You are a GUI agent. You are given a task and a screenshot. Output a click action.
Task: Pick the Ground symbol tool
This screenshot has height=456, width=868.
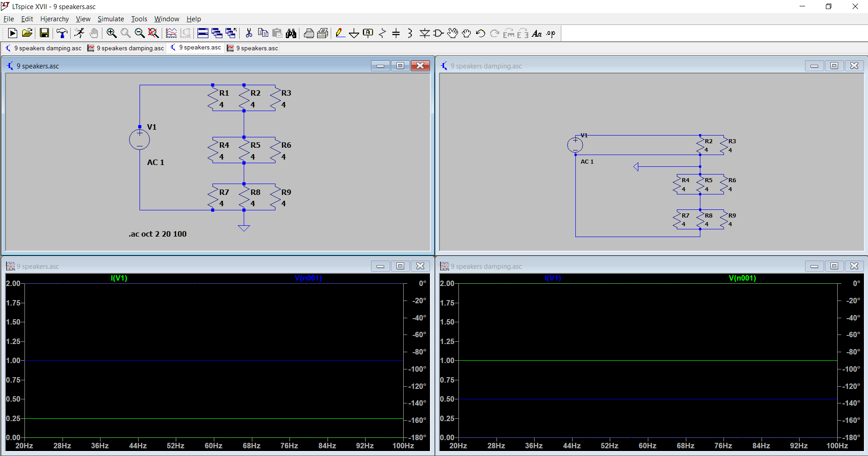click(354, 33)
